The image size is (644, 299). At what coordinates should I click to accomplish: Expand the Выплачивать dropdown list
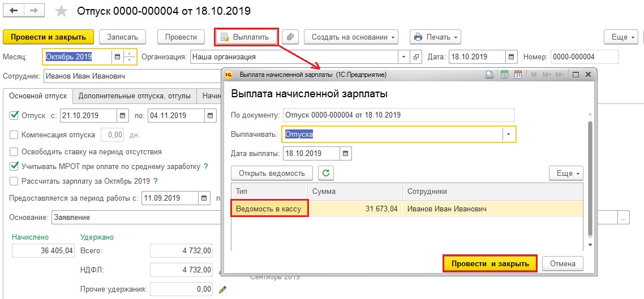[509, 135]
